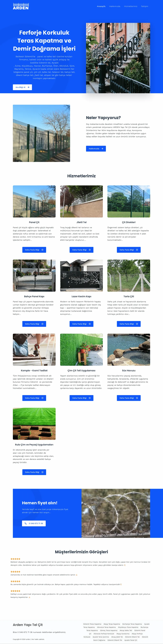Viewport: 163px width, 644px height.
Task: Click the ARDEN logo in header
Action: point(21,6)
